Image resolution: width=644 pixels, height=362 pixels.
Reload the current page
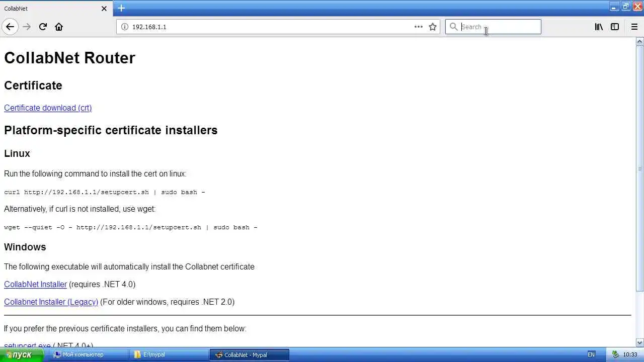click(x=43, y=27)
